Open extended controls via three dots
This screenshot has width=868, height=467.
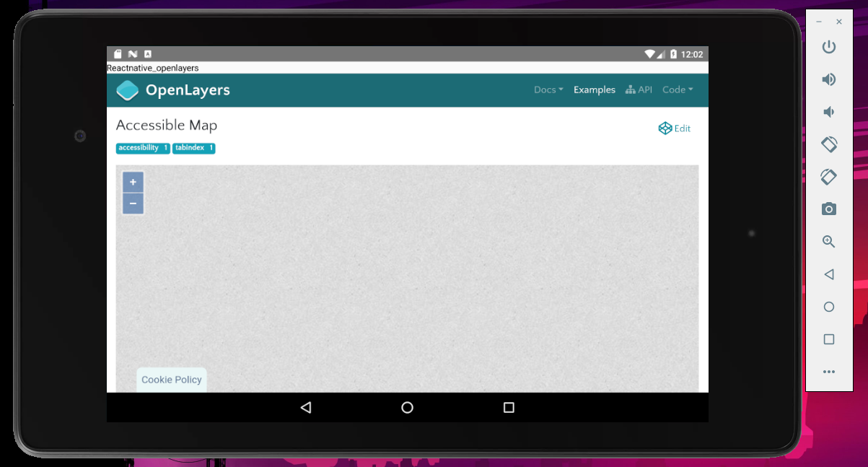[x=829, y=372]
